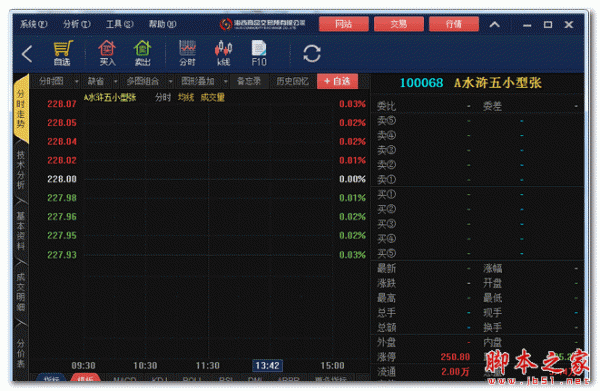Toggle the 均线 chart legend label

186,98
